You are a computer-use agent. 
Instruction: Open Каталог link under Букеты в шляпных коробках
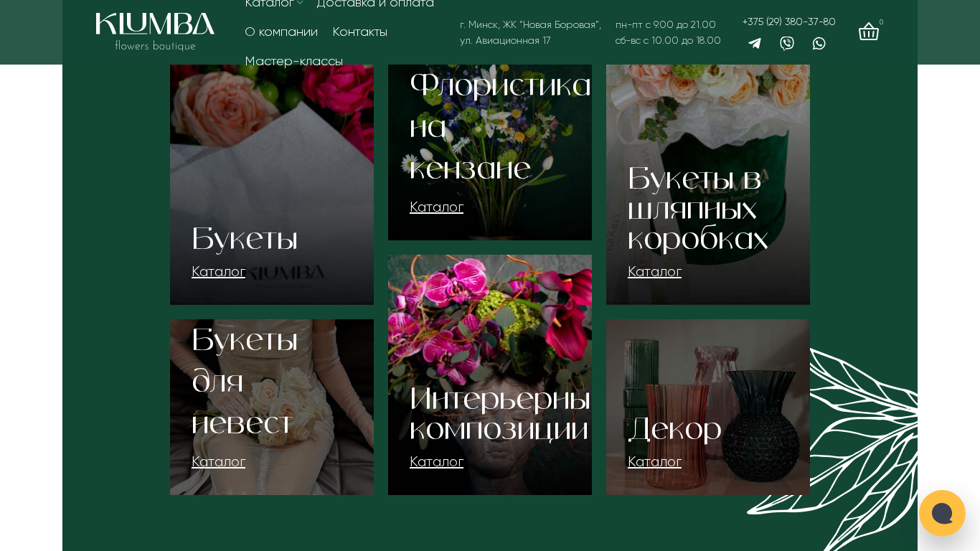(655, 271)
